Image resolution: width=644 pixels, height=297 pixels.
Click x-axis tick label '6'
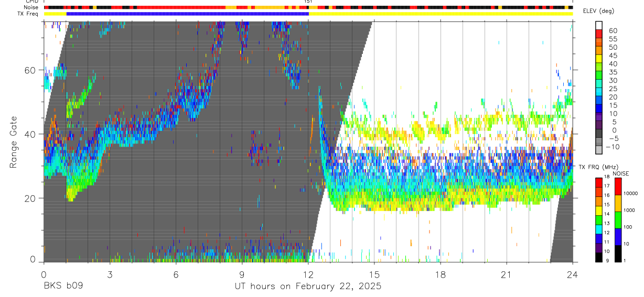click(x=176, y=274)
